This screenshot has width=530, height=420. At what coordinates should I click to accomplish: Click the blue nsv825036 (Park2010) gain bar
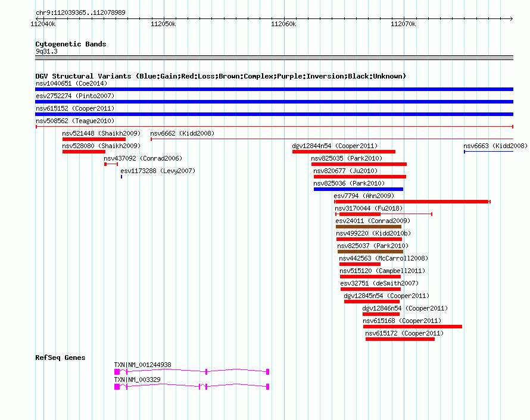[358, 189]
